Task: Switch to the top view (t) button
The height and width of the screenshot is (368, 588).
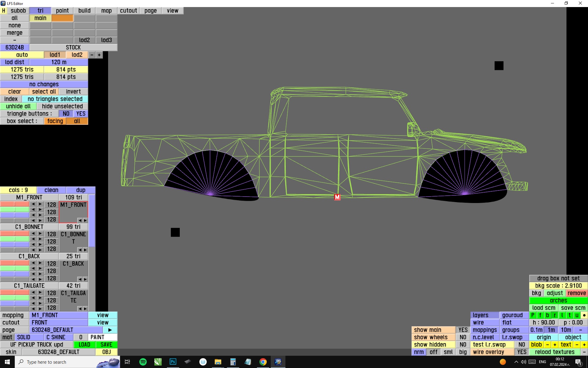Action: (x=569, y=315)
